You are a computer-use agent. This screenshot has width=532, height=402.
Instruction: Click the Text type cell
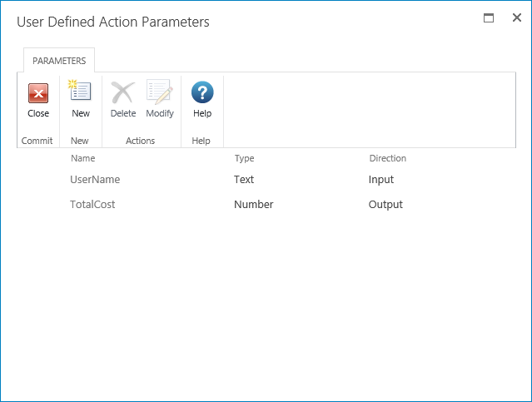click(x=244, y=180)
